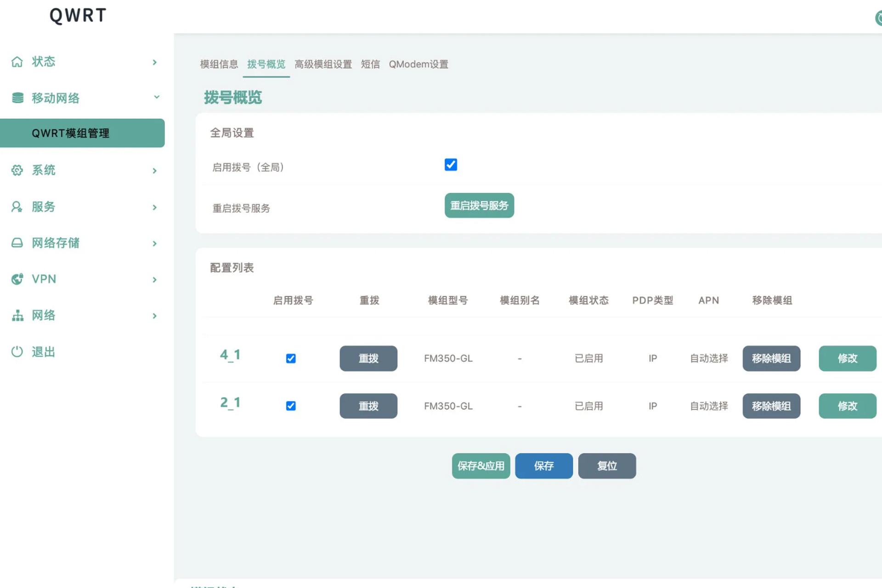Switch to the 短信 tab
Viewport: 882px width, 588px height.
(370, 64)
